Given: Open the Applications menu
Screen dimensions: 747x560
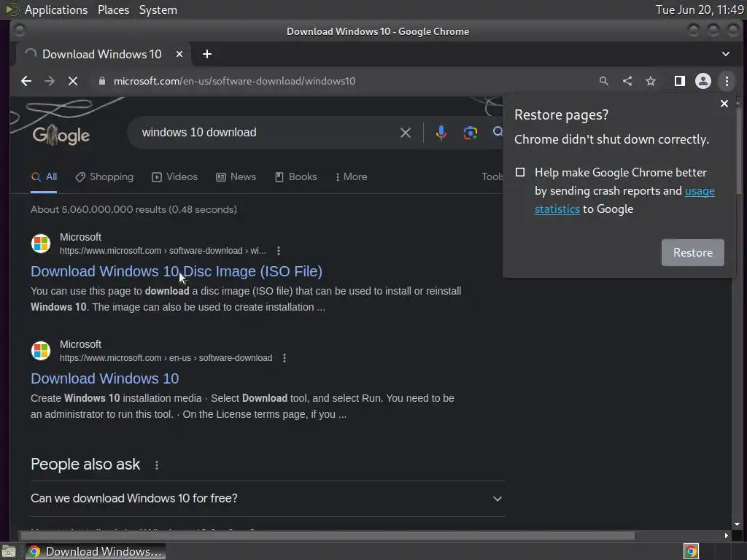Looking at the screenshot, I should [x=55, y=9].
